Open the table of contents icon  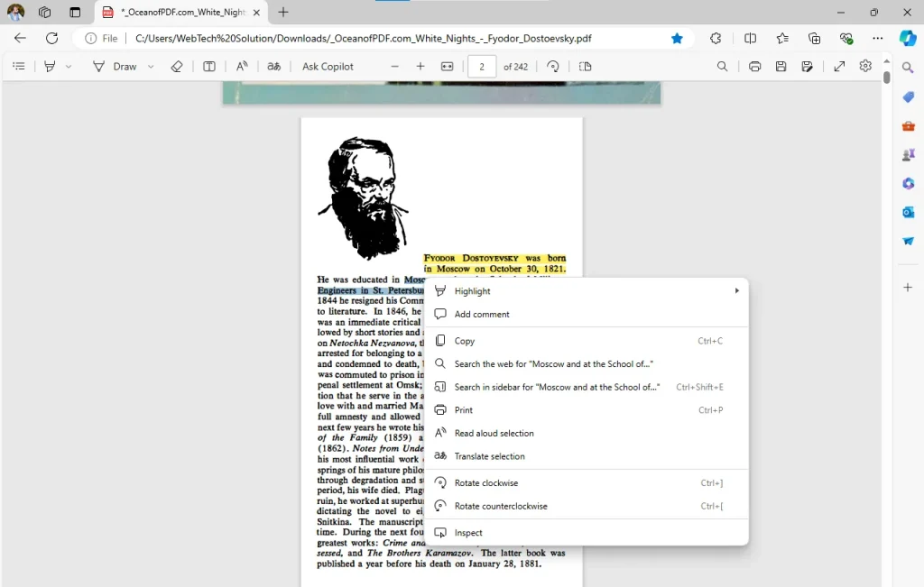(x=19, y=67)
